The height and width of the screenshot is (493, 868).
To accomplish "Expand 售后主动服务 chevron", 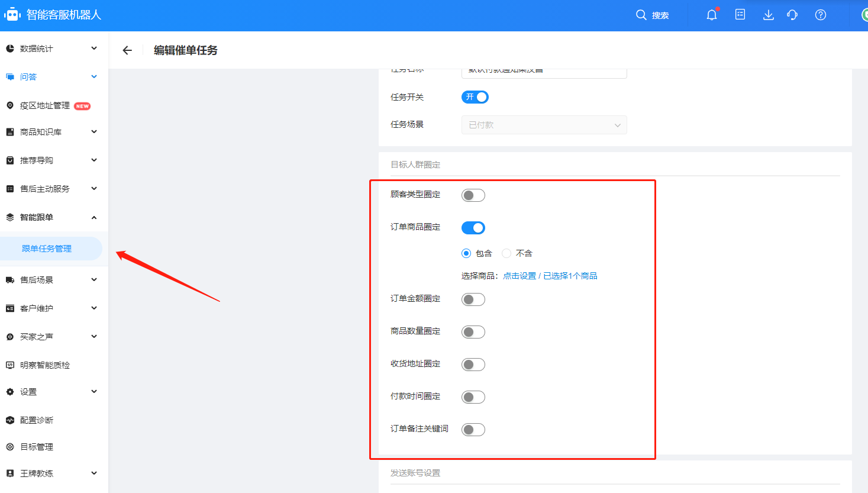I will point(94,189).
